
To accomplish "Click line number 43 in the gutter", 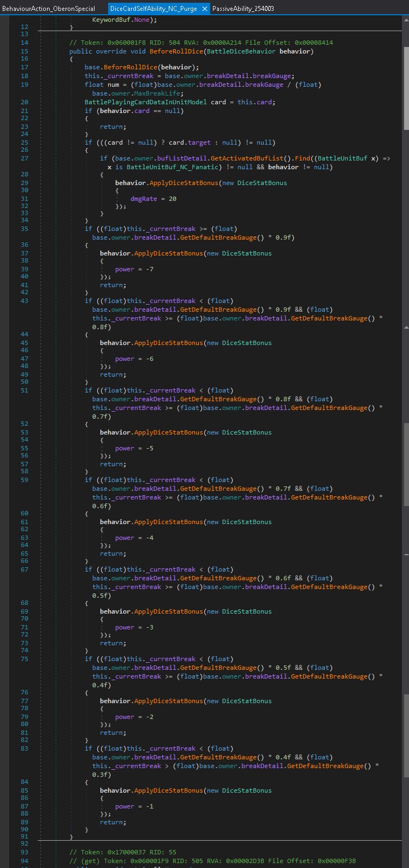I will pos(24,301).
